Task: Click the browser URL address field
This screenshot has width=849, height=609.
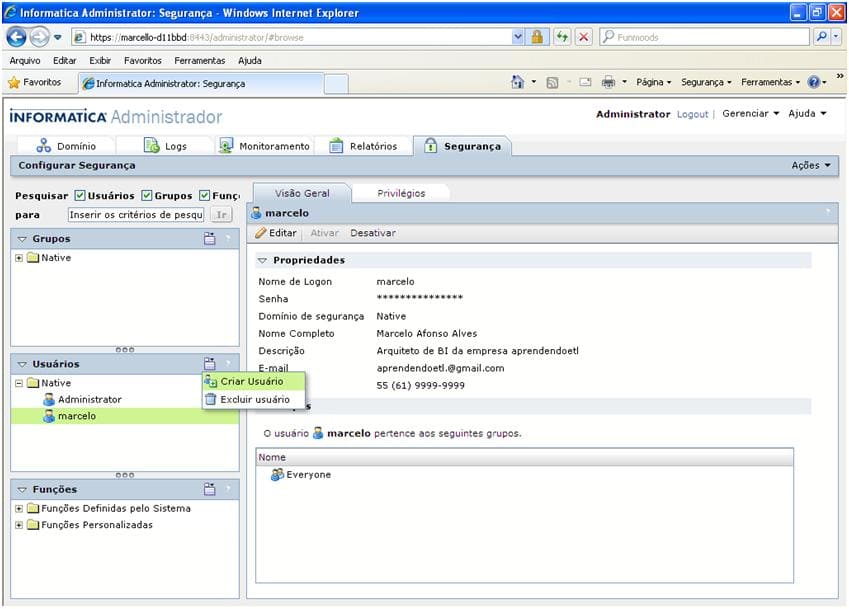Action: pos(299,37)
